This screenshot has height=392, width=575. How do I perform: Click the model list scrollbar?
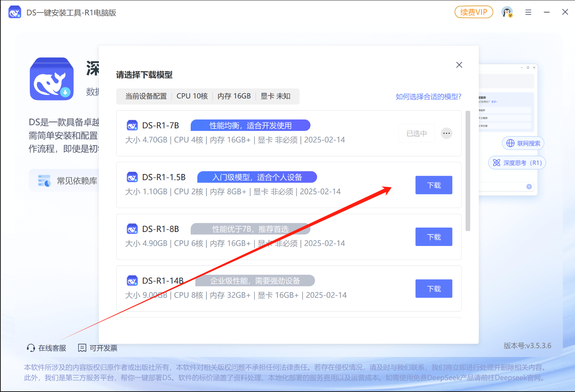click(x=468, y=171)
